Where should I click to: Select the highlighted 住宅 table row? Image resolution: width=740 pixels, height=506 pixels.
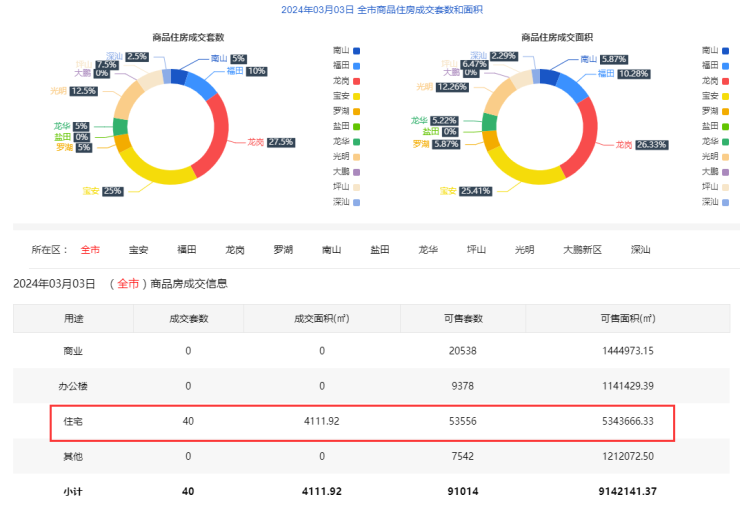click(362, 421)
